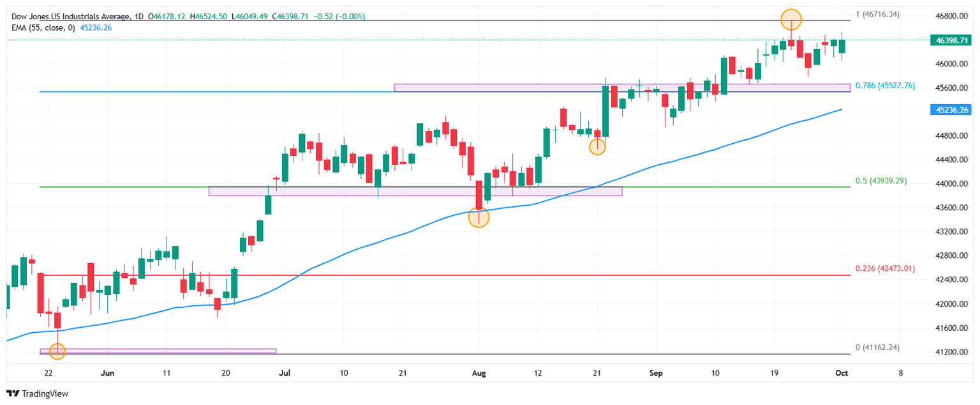Click the 41600.00 price axis label
Image resolution: width=980 pixels, height=405 pixels.
click(x=953, y=328)
